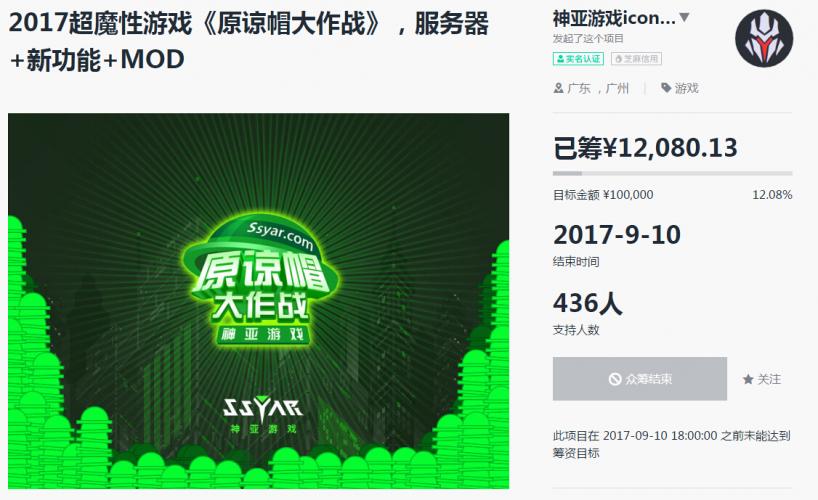Click the tag icon beside 游戏
Screen dimensions: 818x500
[666, 88]
